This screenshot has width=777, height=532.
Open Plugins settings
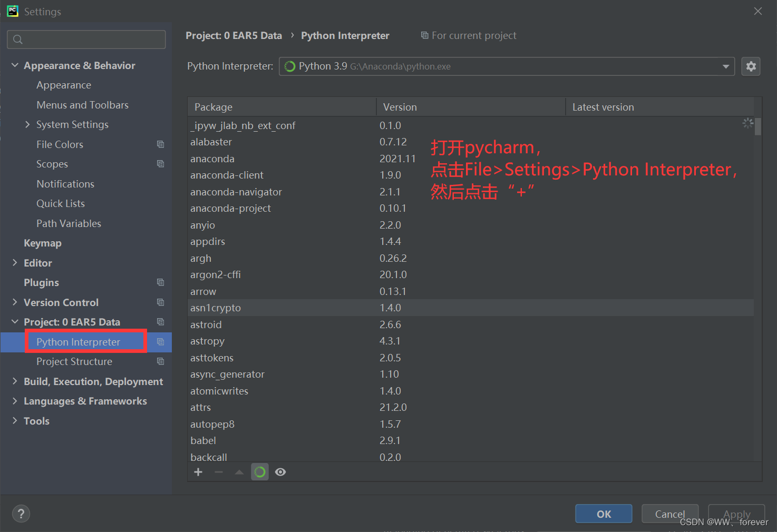(41, 282)
